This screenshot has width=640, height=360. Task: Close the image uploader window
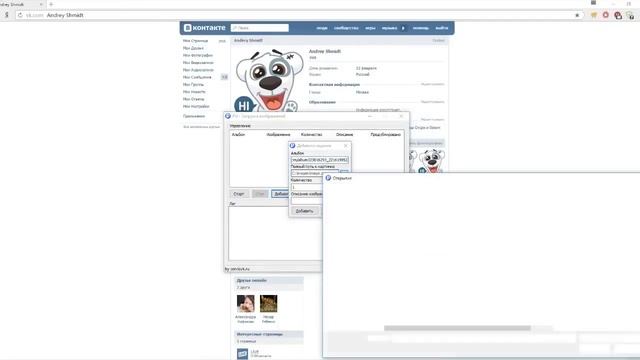(402, 116)
